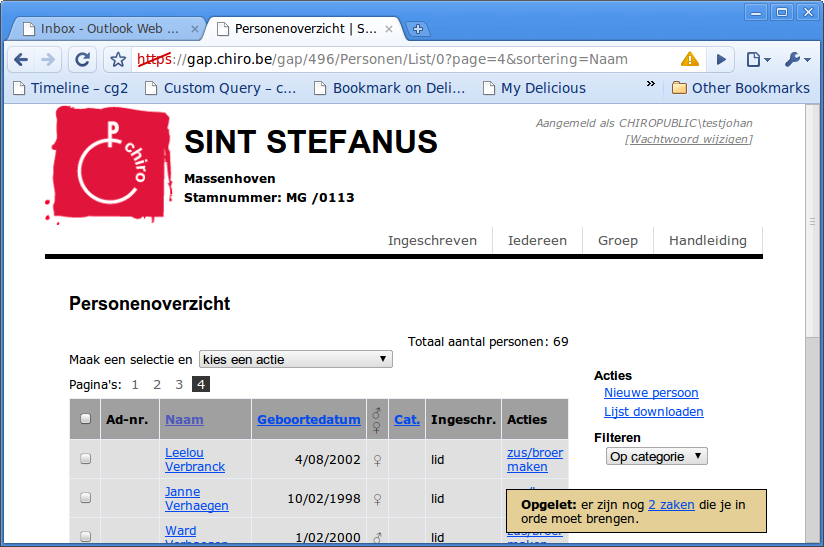This screenshot has height=547, width=824.
Task: Open a new tab with the plus button
Action: (418, 29)
